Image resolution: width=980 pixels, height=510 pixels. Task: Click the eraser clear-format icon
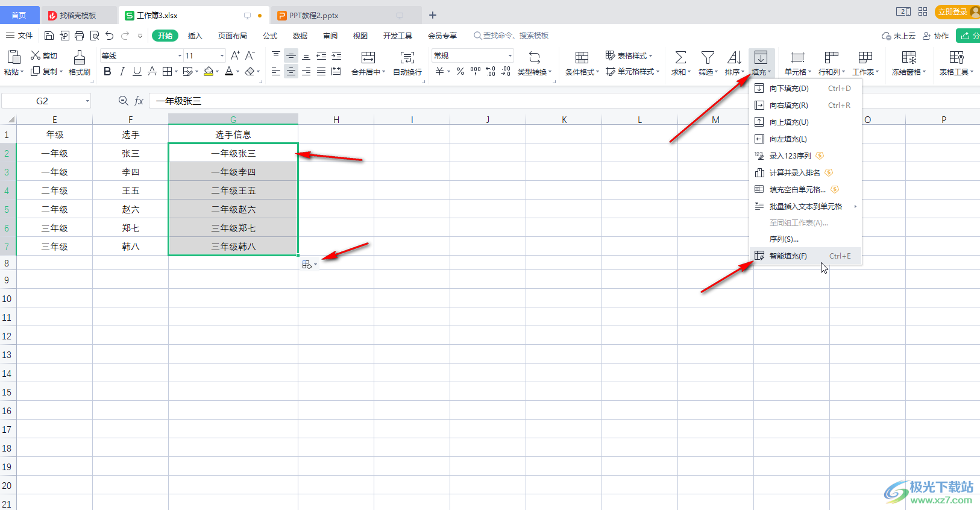click(x=250, y=71)
